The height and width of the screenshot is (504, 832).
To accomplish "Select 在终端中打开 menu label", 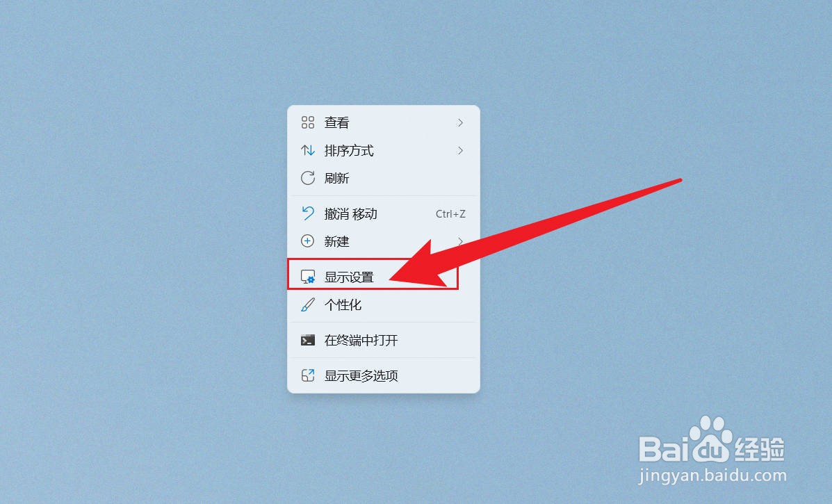I will coord(361,340).
